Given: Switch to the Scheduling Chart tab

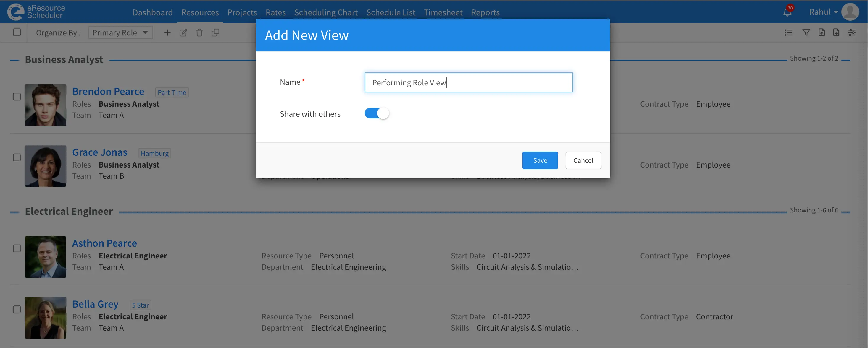Looking at the screenshot, I should [x=326, y=12].
